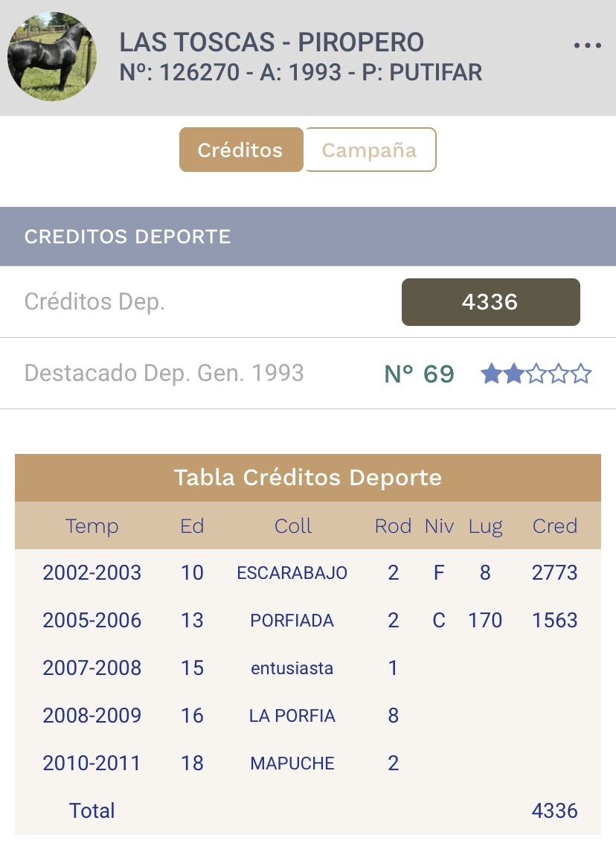Image resolution: width=616 pixels, height=861 pixels.
Task: Open ESCARABAJO collera link
Action: click(x=292, y=573)
